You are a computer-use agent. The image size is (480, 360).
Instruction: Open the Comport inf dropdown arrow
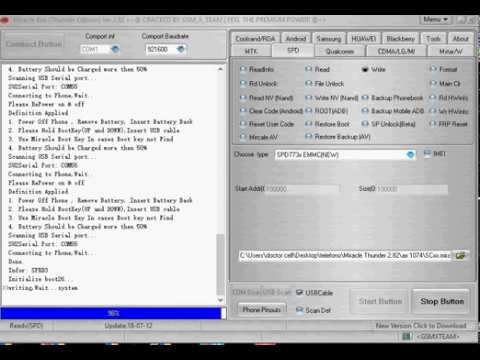(x=115, y=49)
